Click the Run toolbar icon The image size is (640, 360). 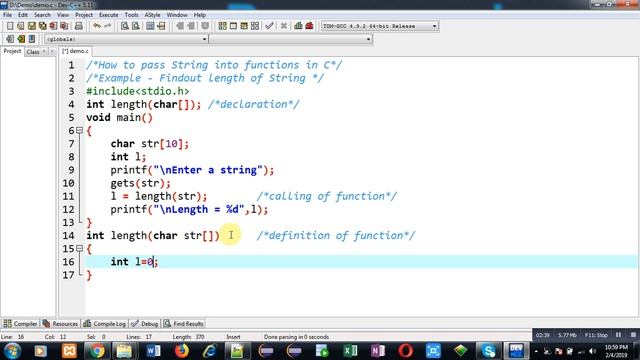pos(233,26)
